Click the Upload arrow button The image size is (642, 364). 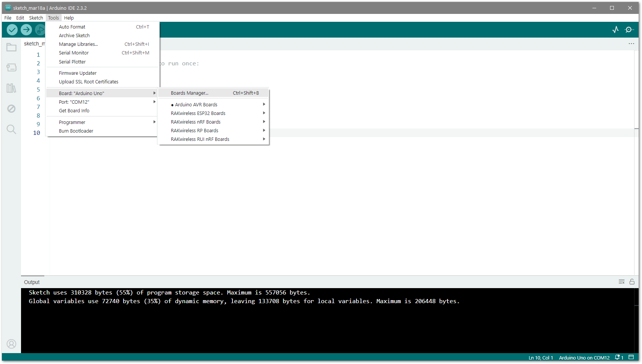click(x=26, y=30)
